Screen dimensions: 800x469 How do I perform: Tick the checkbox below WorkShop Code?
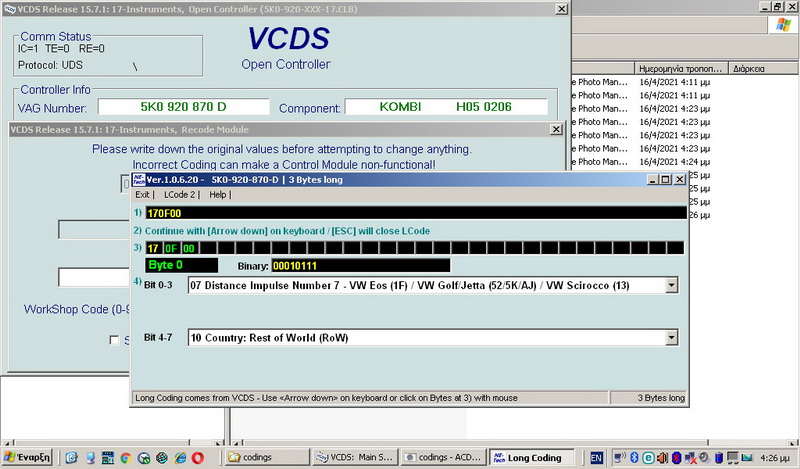pyautogui.click(x=114, y=340)
